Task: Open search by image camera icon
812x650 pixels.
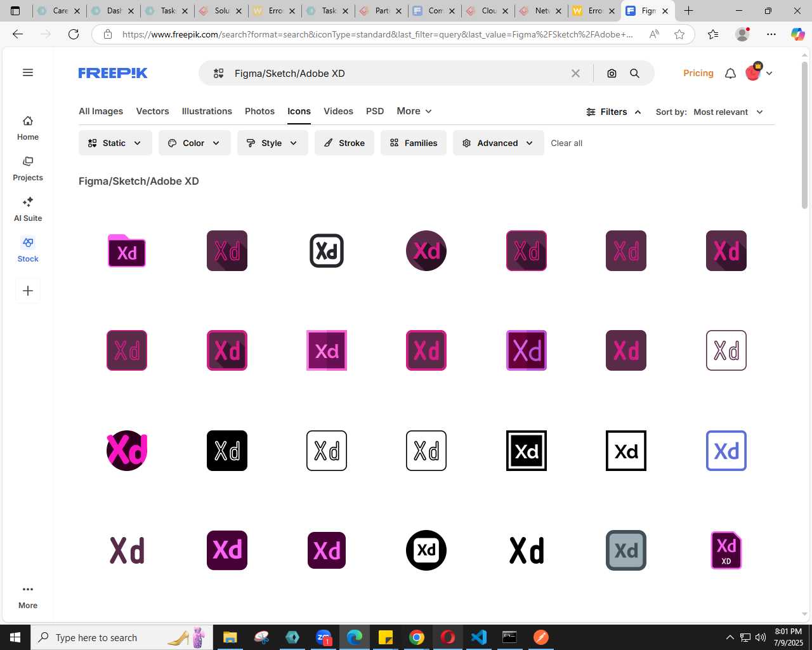Action: pos(612,74)
